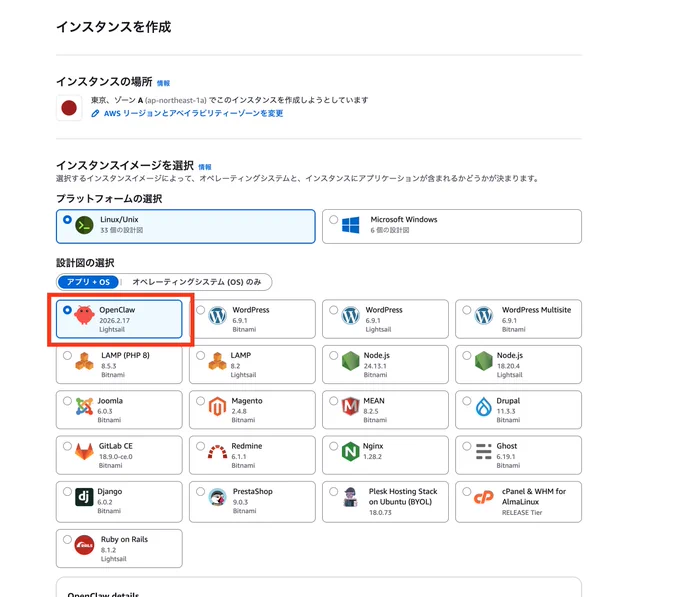This screenshot has width=680, height=597.
Task: Click the Redmine logo icon
Action: (x=217, y=452)
